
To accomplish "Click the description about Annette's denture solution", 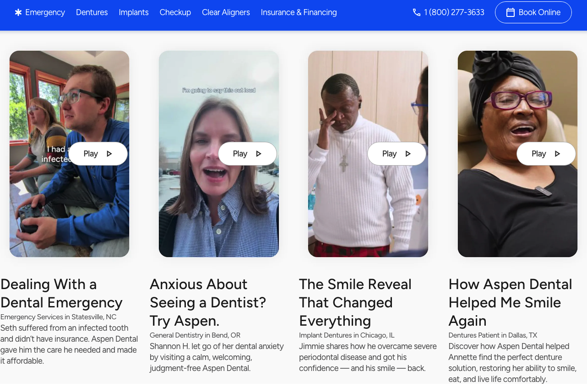I will click(512, 363).
